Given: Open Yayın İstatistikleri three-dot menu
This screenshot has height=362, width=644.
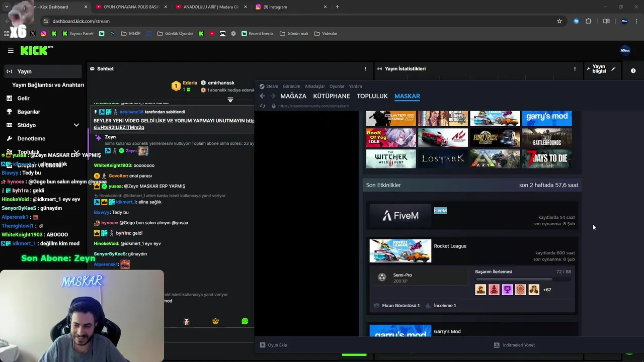Looking at the screenshot, I should 575,69.
